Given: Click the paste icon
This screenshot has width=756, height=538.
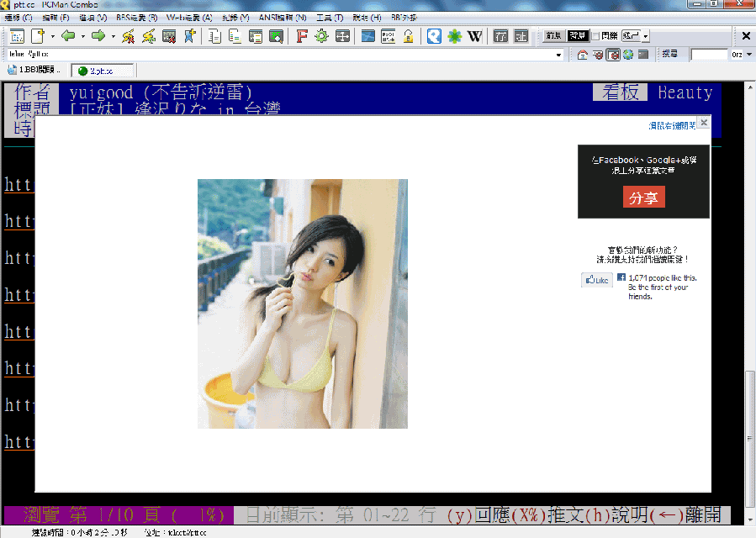Looking at the screenshot, I should (x=255, y=36).
